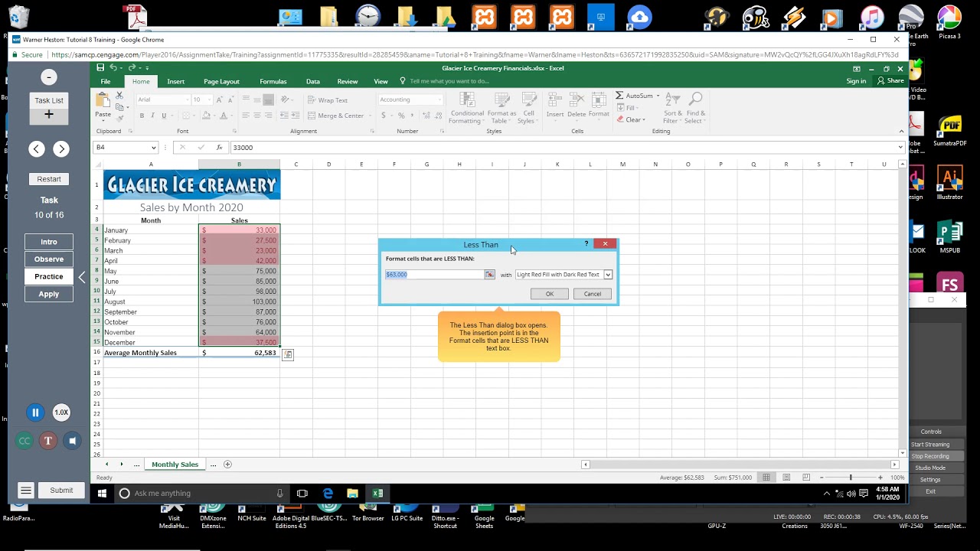
Task: Click the horizontal scrollbar of the sheet
Action: tap(740, 465)
